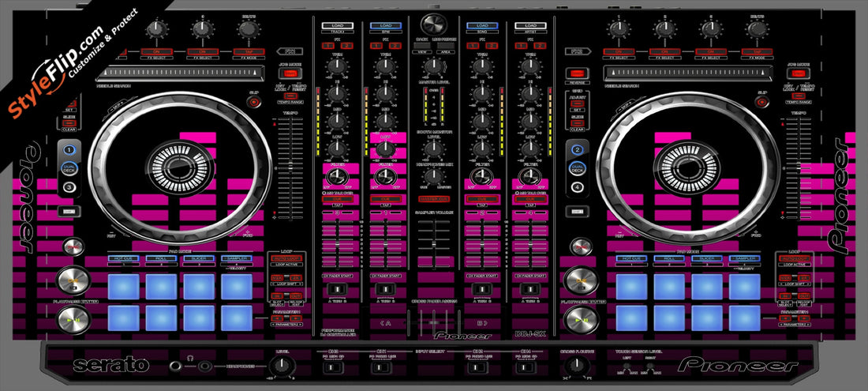
Task: Click the Master Level knob
Action: coord(433,68)
